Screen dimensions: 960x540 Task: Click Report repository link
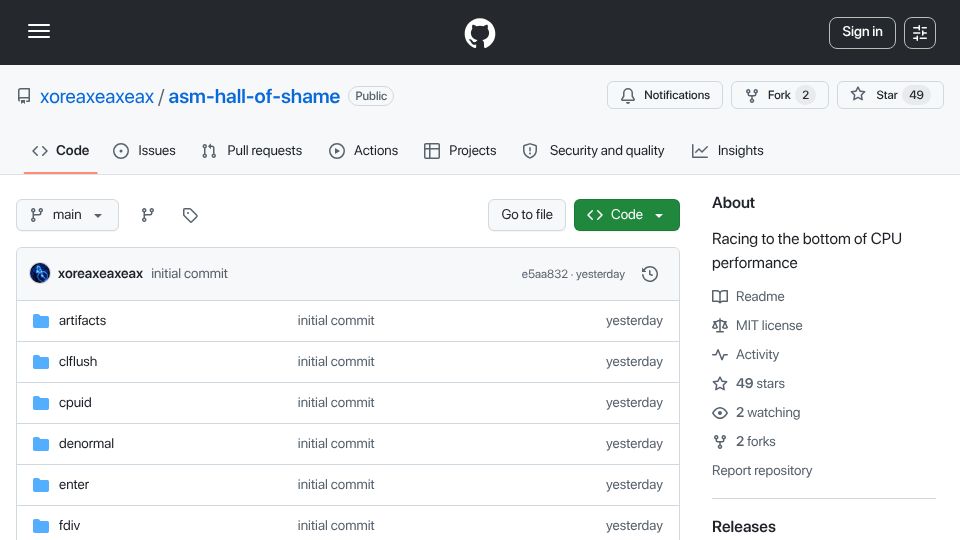coord(762,470)
